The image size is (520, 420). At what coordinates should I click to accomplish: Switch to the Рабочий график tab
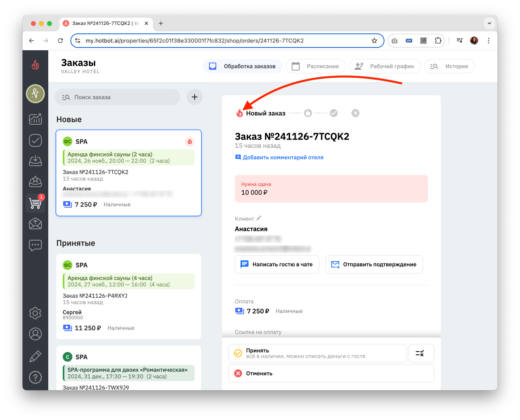[x=385, y=66]
